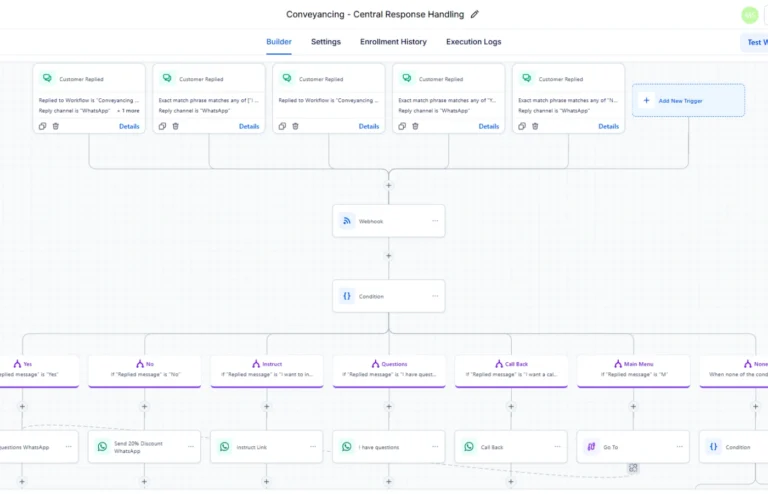Open the top Condition node's options menu
The width and height of the screenshot is (768, 494).
click(x=435, y=296)
